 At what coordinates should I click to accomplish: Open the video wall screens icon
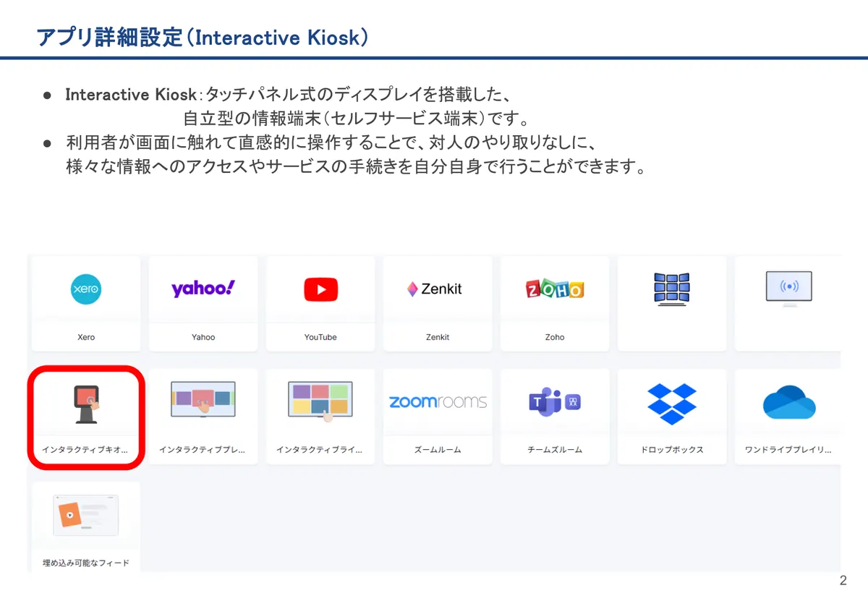point(671,289)
